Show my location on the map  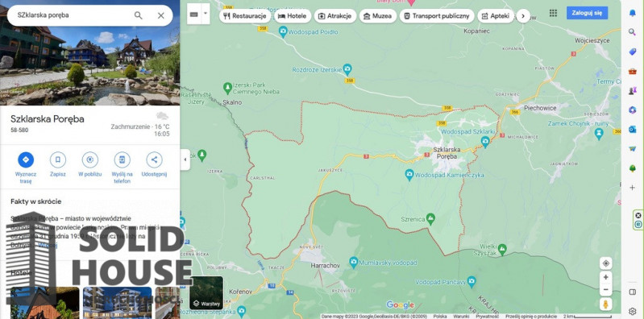click(x=605, y=263)
